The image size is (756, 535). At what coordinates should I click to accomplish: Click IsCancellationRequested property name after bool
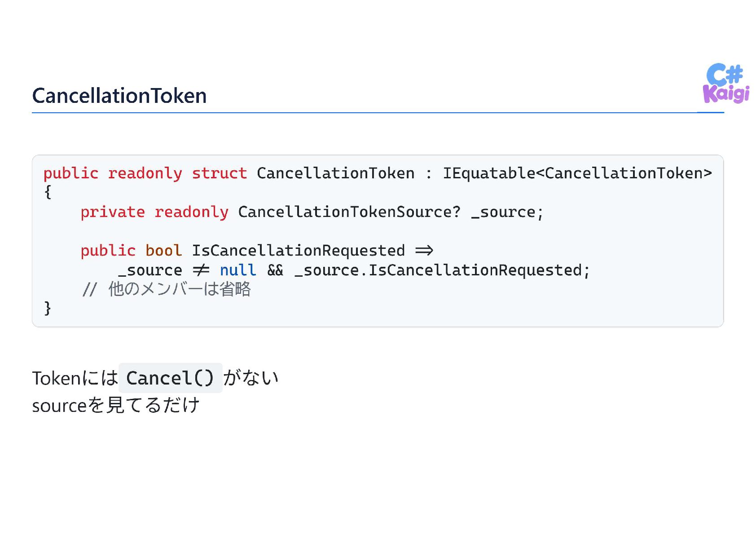pyautogui.click(x=299, y=251)
